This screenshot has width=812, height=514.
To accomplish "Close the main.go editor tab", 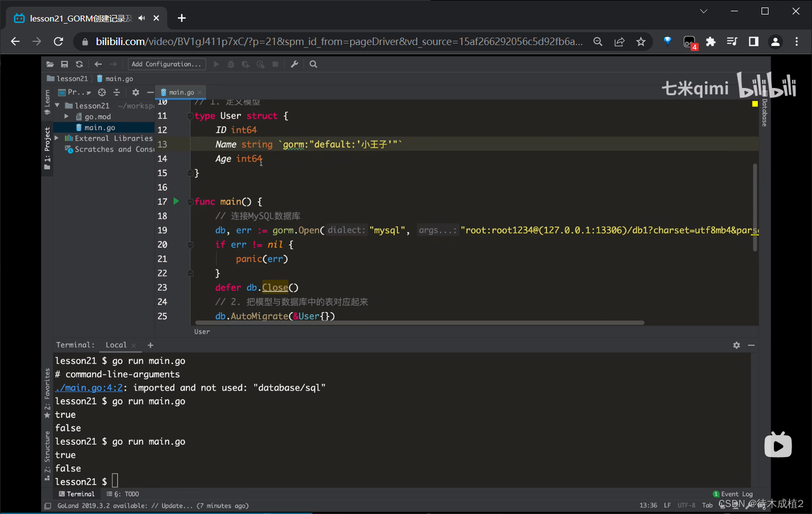I will click(x=200, y=92).
